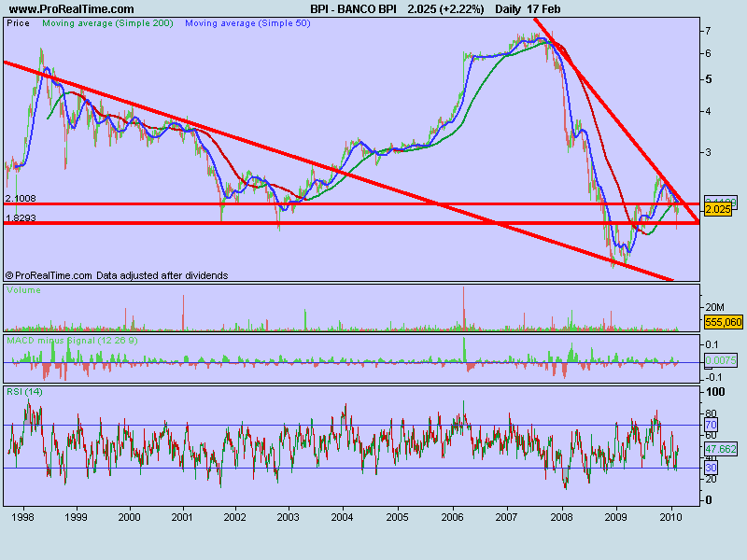747x560 pixels.
Task: Click the '(+2.22%)' change value in the header
Action: (x=461, y=9)
